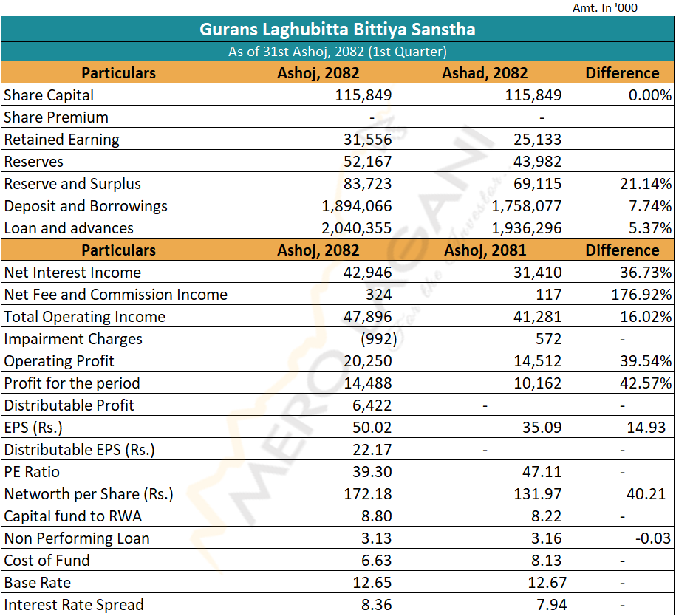Select the EPS (Rs.) value 50.02

tap(372, 428)
